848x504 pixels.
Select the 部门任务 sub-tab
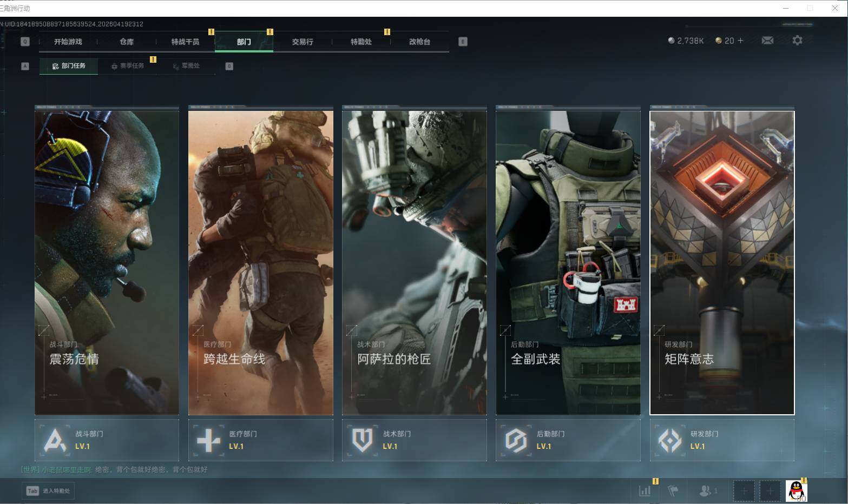point(69,66)
